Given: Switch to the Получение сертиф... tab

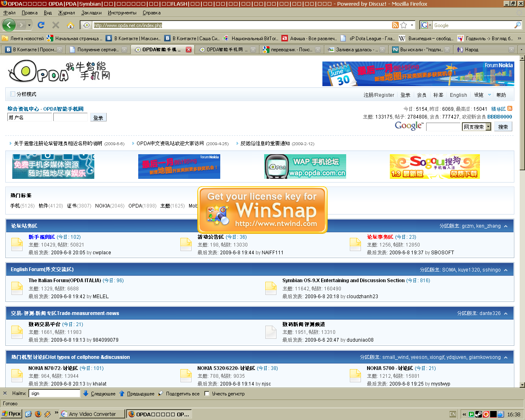Looking at the screenshot, I should coord(98,50).
